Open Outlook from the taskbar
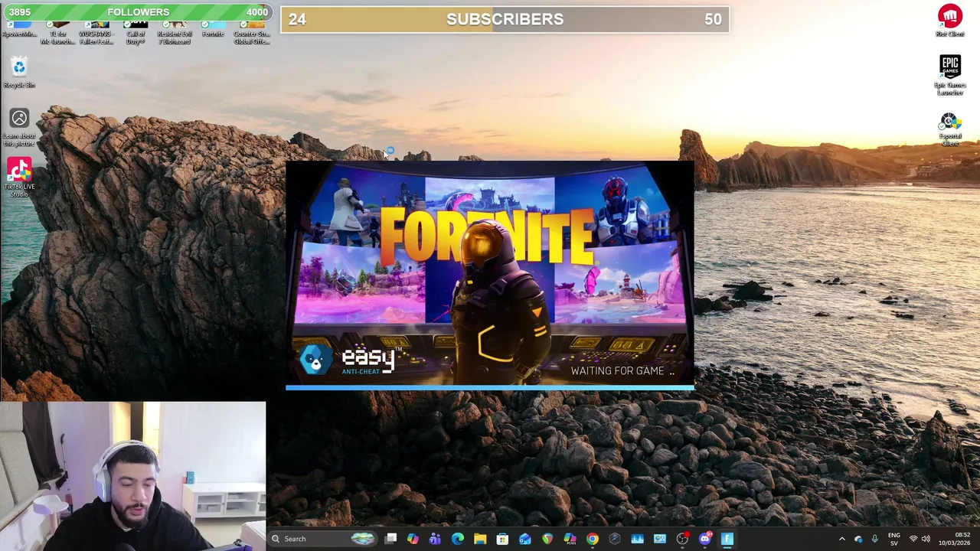Screen dimensions: 980x551 524,539
